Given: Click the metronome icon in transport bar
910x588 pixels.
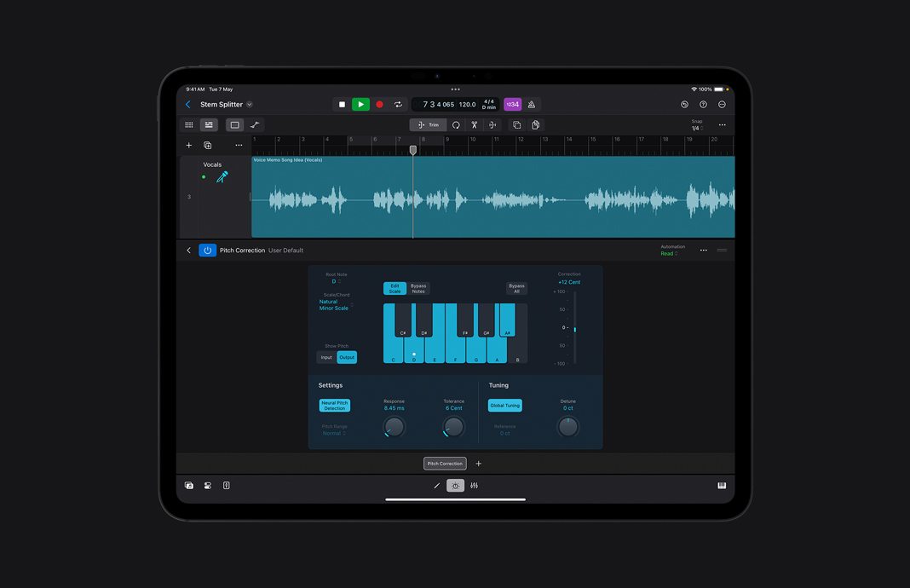Looking at the screenshot, I should pyautogui.click(x=533, y=104).
